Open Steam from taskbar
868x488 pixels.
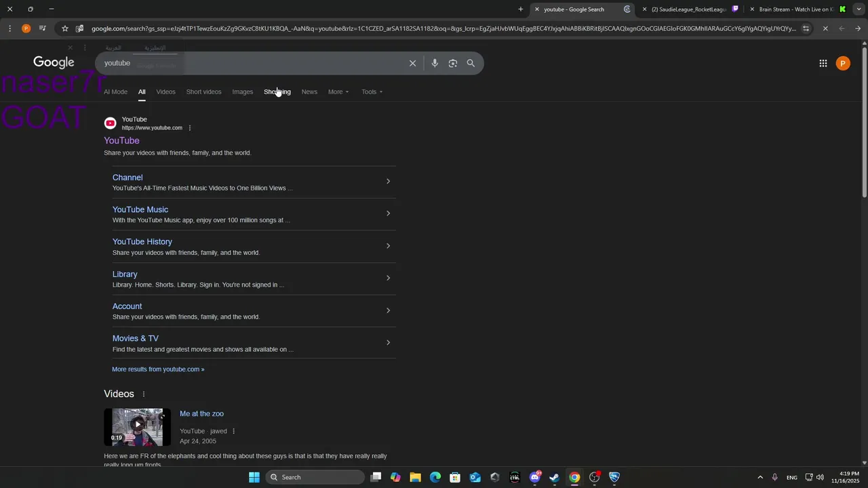(555, 477)
